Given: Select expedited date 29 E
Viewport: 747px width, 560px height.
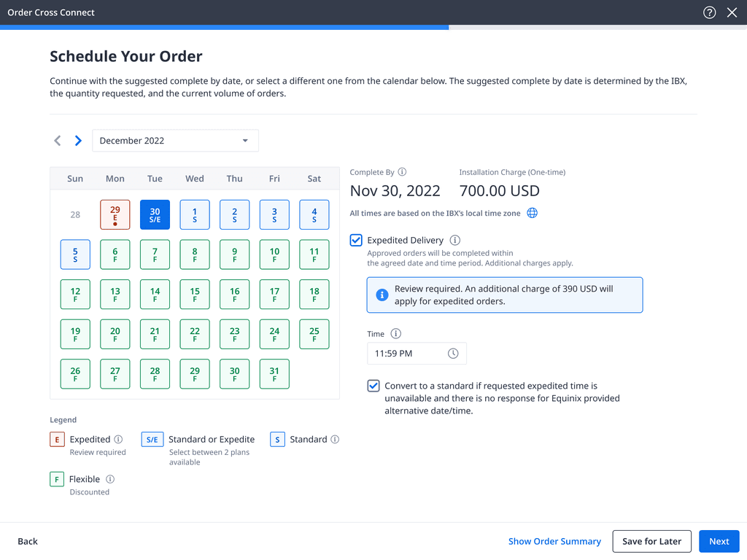Looking at the screenshot, I should point(115,215).
